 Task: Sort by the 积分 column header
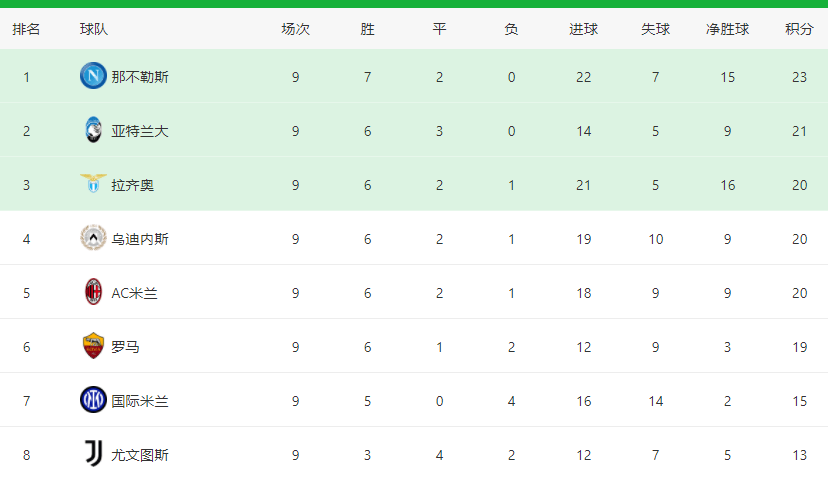coord(799,29)
